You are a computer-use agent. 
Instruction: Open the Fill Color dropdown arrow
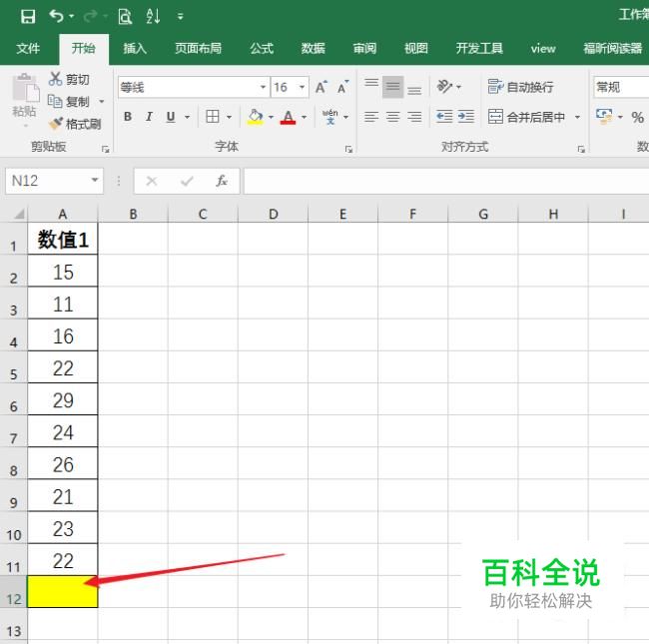271,117
